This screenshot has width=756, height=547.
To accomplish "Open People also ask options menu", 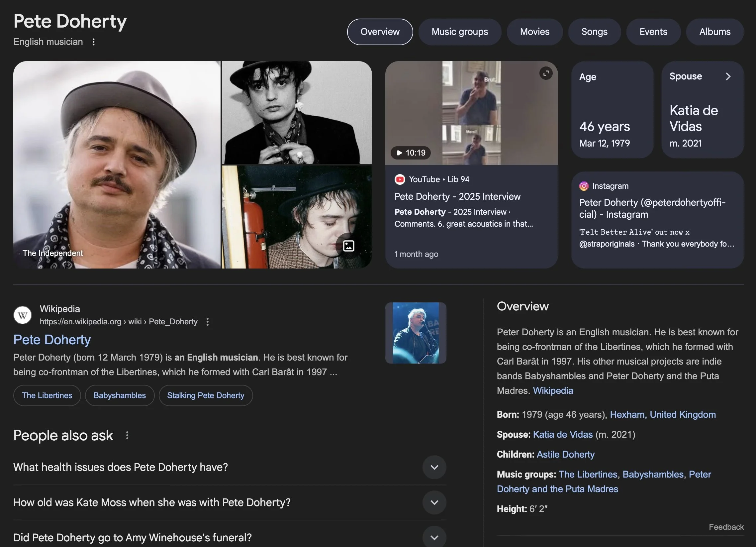I will tap(127, 435).
